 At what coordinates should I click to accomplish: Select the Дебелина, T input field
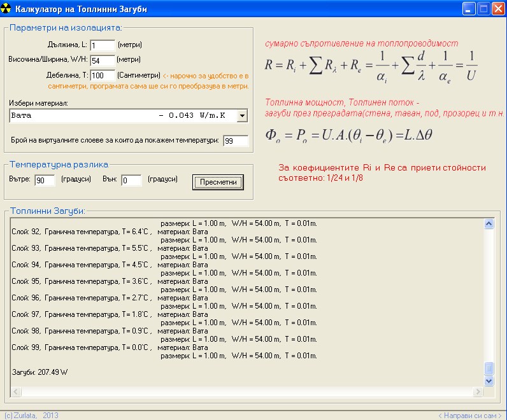[x=102, y=76]
